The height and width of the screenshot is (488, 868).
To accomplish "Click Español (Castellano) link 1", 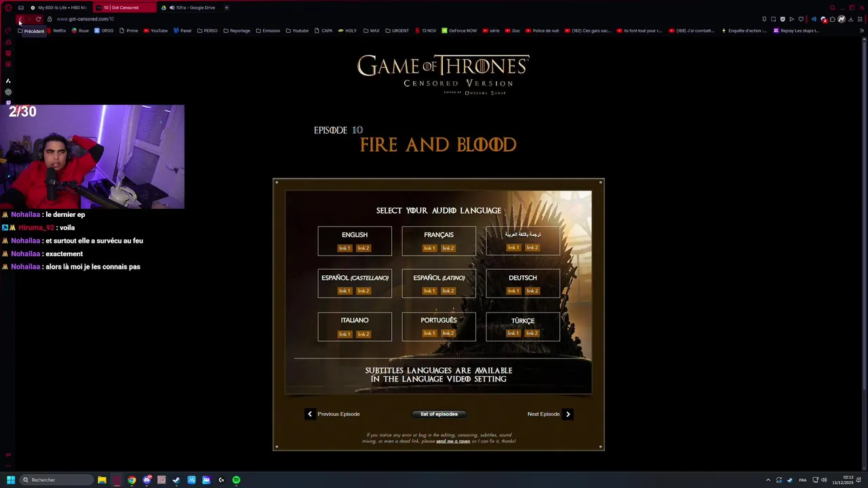I will (344, 291).
